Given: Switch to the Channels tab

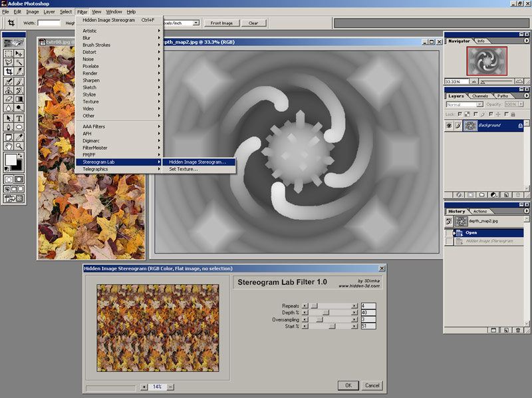Looking at the screenshot, I should coord(479,96).
